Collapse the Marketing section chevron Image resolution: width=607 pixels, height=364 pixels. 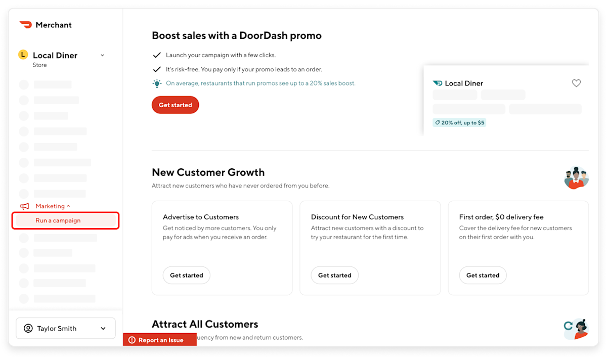(x=68, y=206)
